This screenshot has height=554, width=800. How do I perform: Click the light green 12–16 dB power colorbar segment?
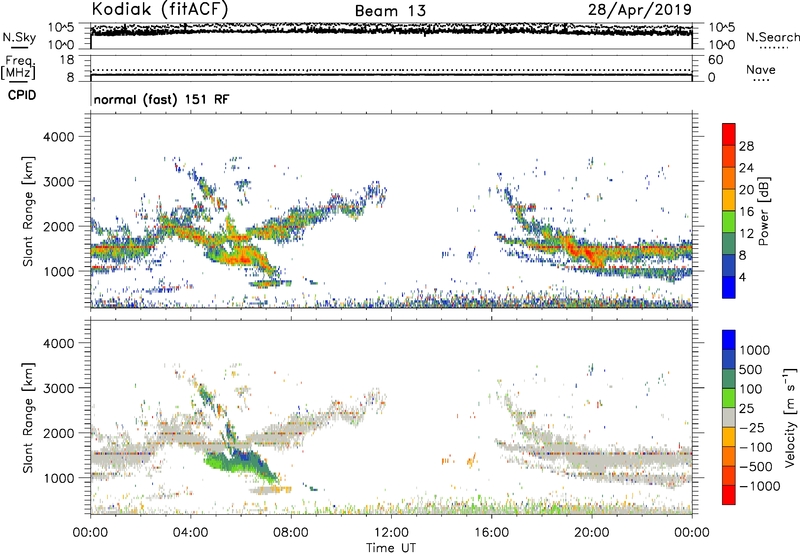pyautogui.click(x=729, y=222)
